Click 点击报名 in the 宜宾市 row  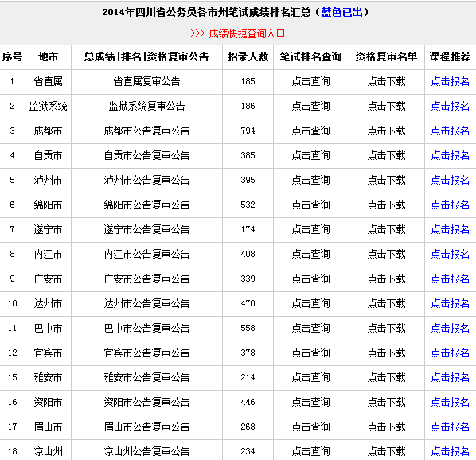click(451, 353)
